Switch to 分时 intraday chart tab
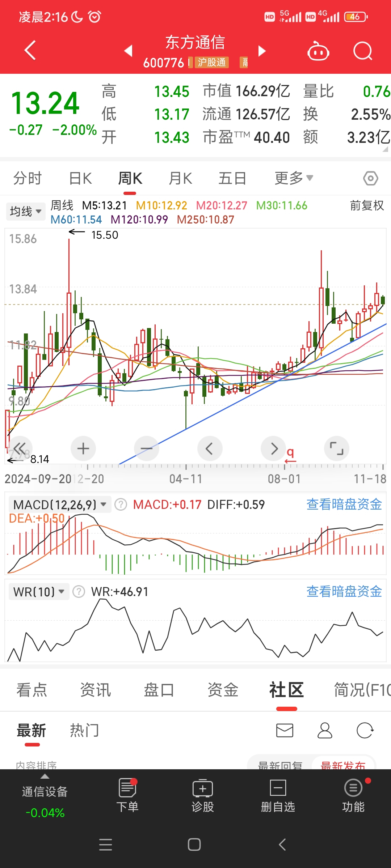Image resolution: width=391 pixels, height=868 pixels. point(28,178)
